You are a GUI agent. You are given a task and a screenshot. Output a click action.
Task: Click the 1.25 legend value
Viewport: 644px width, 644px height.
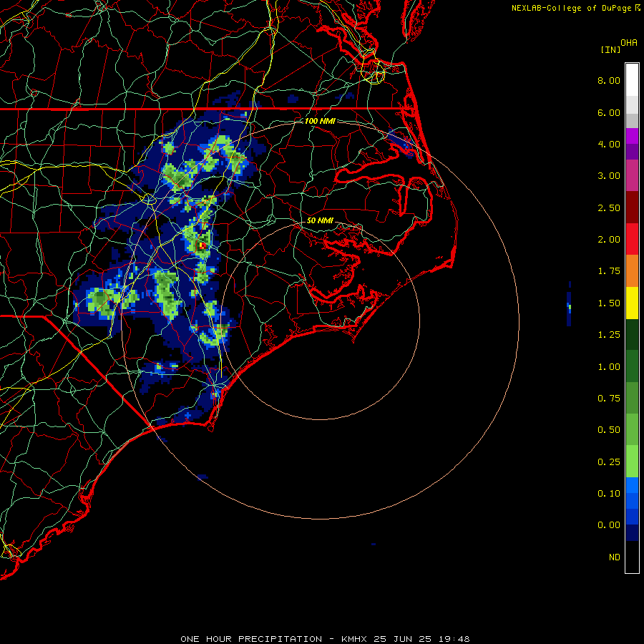pyautogui.click(x=609, y=335)
